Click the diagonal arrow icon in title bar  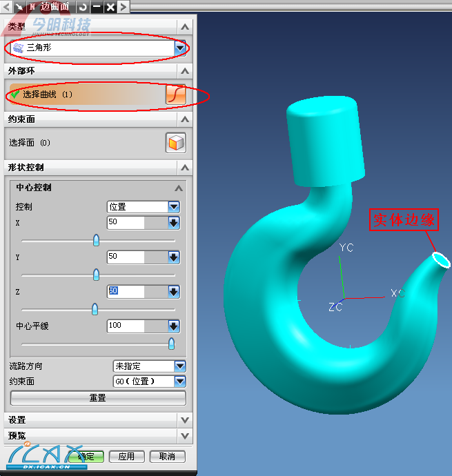(x=20, y=6)
